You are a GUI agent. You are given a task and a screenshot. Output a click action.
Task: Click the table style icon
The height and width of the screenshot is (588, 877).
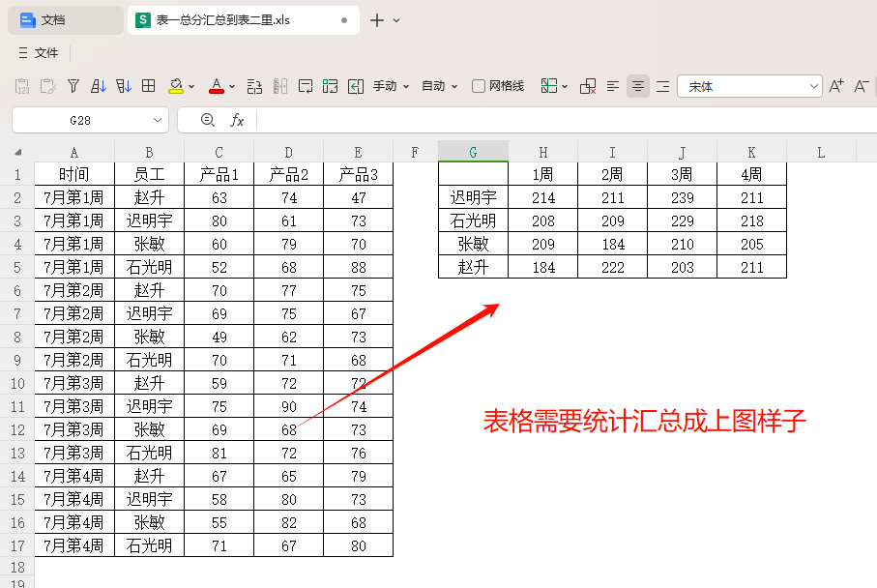[x=549, y=86]
